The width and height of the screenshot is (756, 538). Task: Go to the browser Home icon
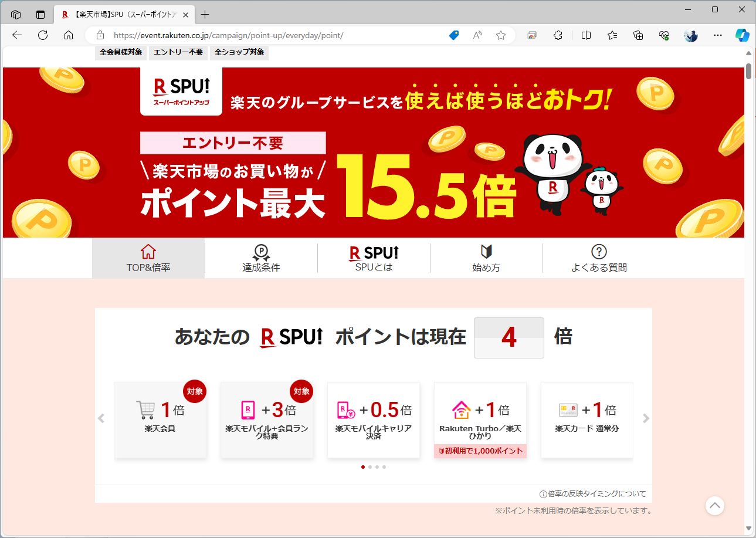69,35
